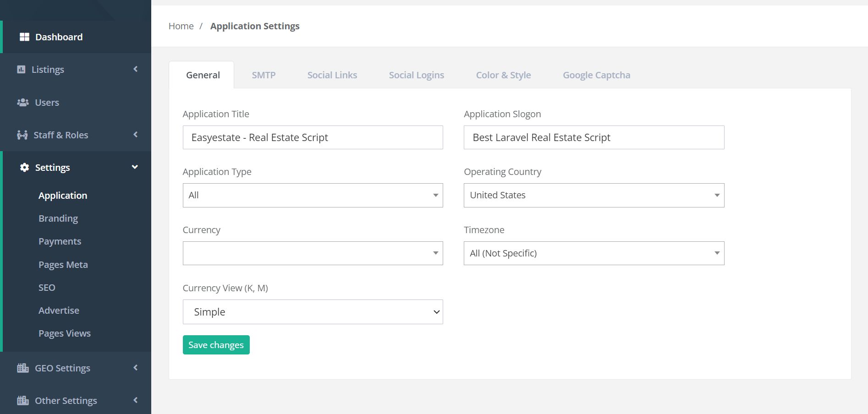The width and height of the screenshot is (868, 414).
Task: Select the Timezone dropdown
Action: coord(593,253)
